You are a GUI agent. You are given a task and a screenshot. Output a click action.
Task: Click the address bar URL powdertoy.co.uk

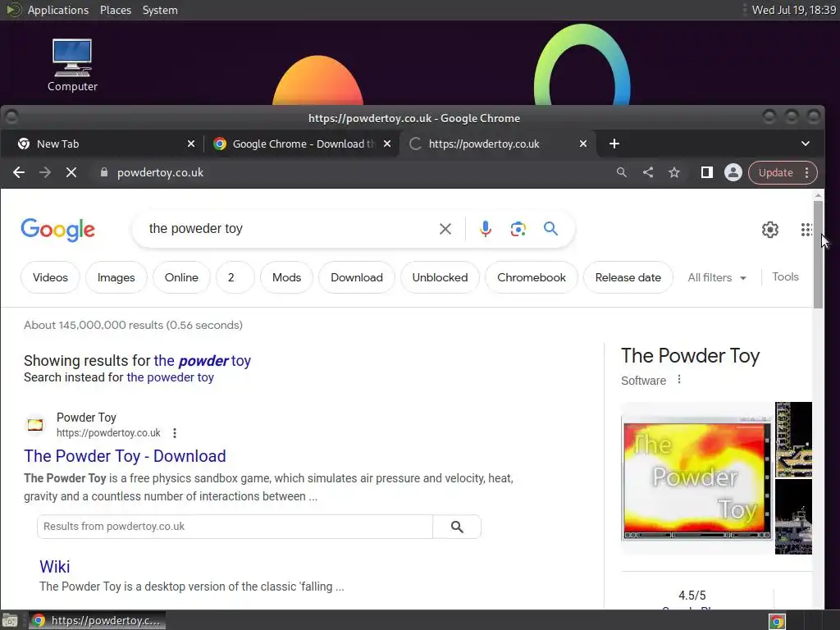(160, 172)
